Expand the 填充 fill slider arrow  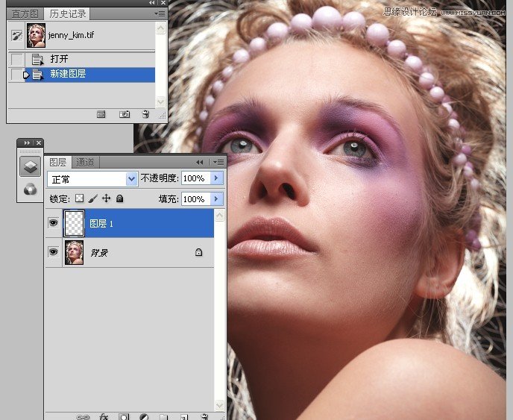pyautogui.click(x=217, y=199)
